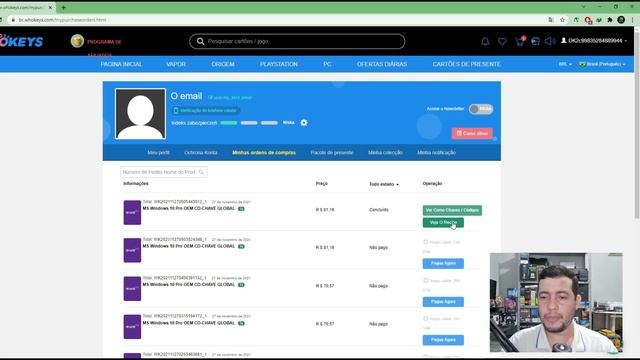
Task: Click the Informações column header
Action: click(x=136, y=184)
